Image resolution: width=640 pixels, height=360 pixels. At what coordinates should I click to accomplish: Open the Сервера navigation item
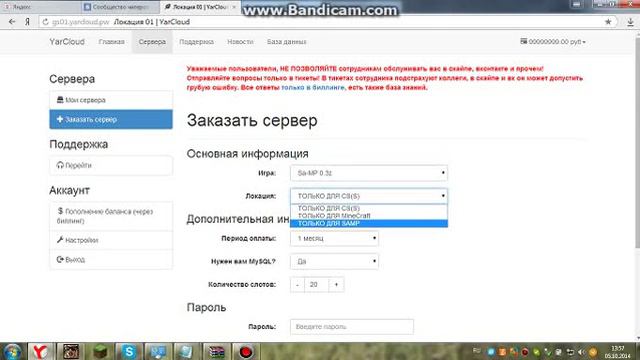152,42
